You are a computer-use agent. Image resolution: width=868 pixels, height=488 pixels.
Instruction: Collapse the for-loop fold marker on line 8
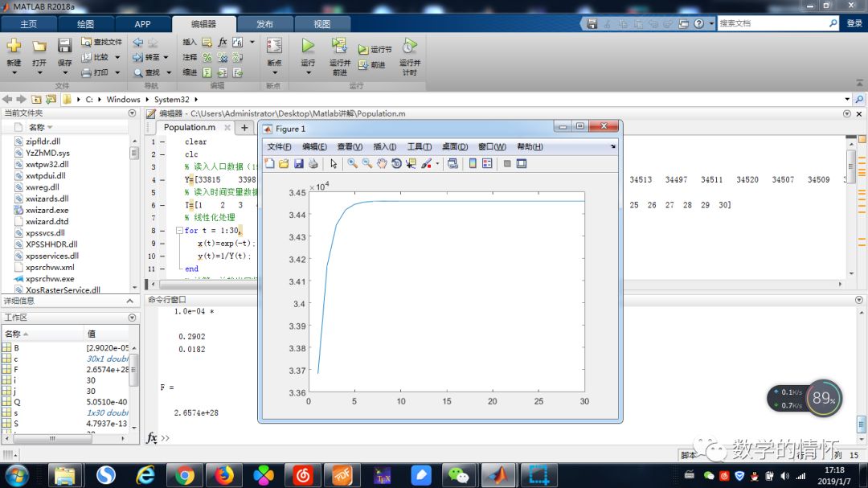179,231
